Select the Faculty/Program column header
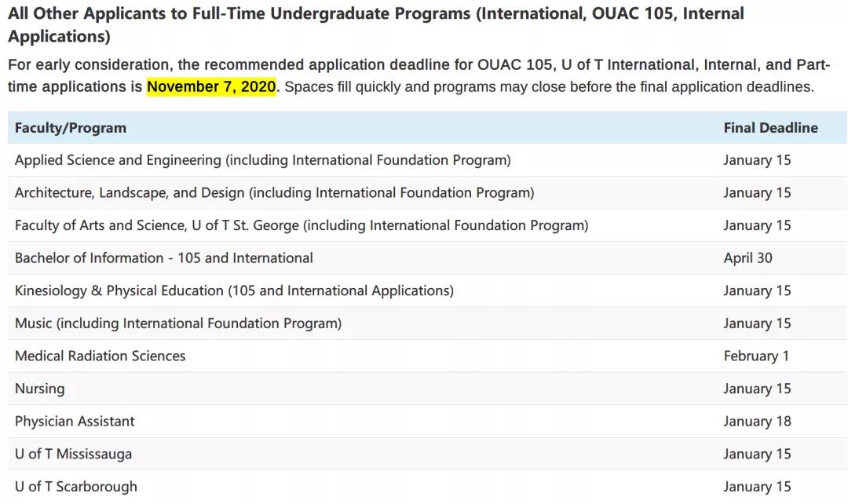Viewport: 848px width, 504px height. (71, 128)
